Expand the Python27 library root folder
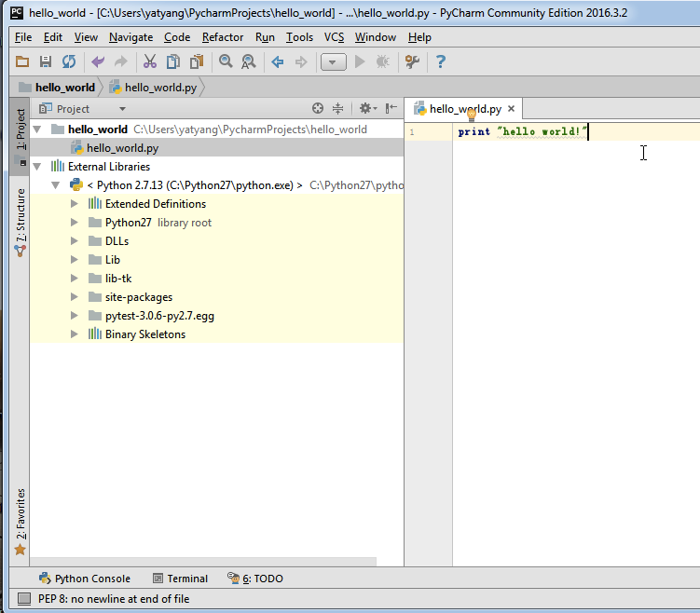Image resolution: width=700 pixels, height=613 pixels. click(75, 222)
